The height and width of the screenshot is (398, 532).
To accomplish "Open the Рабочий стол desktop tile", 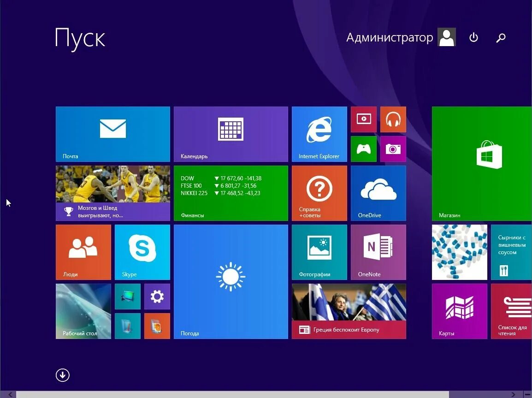I will pos(83,311).
